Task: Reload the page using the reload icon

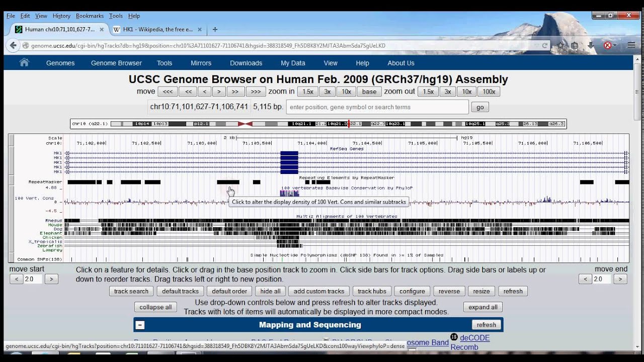Action: pyautogui.click(x=544, y=45)
